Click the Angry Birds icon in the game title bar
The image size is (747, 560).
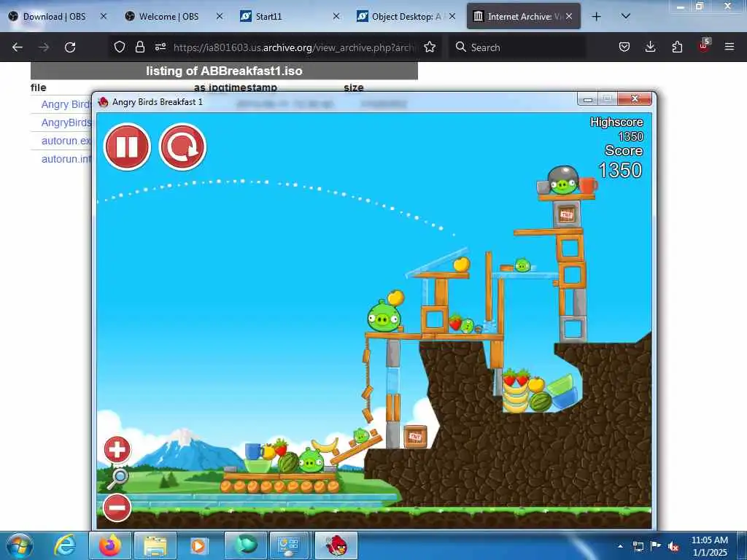pyautogui.click(x=103, y=102)
